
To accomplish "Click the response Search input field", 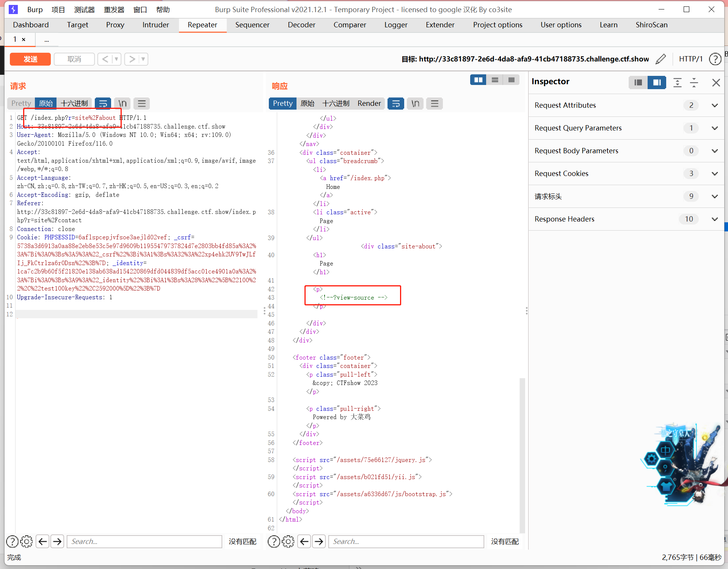I will coord(406,541).
